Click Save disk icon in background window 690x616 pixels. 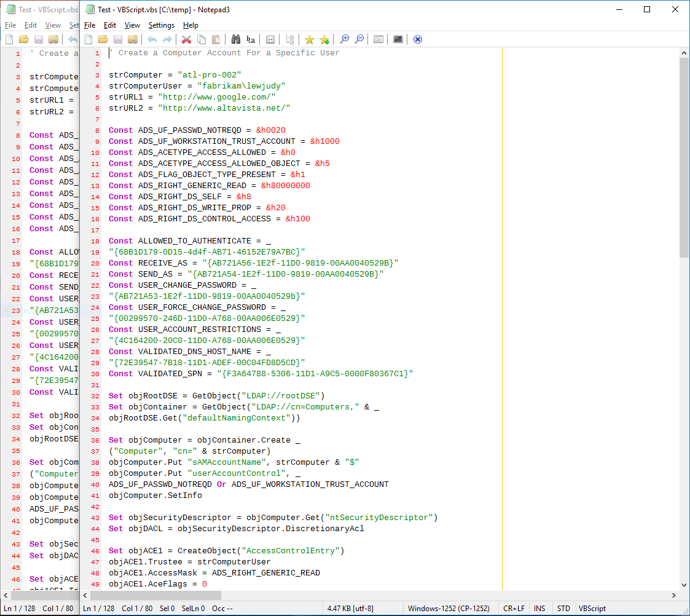pos(39,39)
